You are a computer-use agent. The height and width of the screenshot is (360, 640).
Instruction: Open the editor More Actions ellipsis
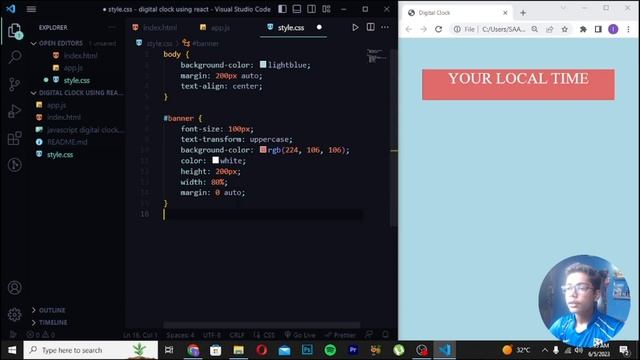point(385,27)
